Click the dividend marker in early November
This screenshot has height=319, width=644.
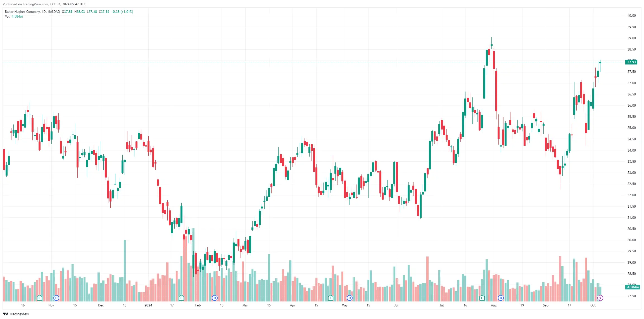click(x=56, y=298)
